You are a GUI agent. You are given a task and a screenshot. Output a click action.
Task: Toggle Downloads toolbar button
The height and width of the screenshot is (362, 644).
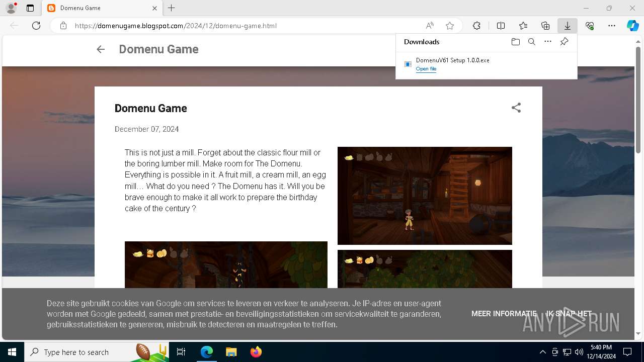[568, 26]
